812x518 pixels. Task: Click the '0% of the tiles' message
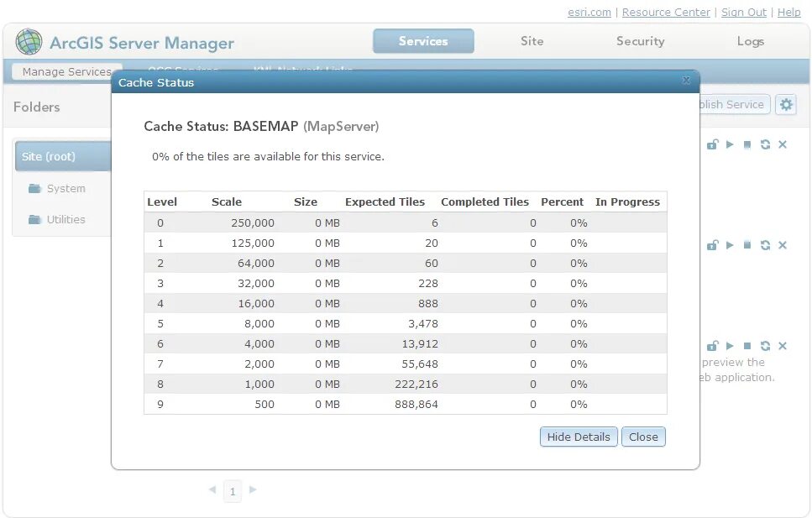coord(268,156)
